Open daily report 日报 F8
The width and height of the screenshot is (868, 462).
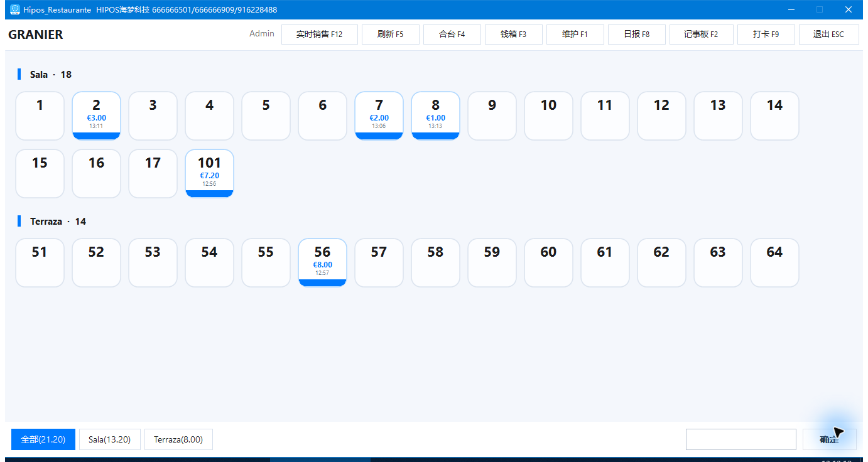click(637, 35)
